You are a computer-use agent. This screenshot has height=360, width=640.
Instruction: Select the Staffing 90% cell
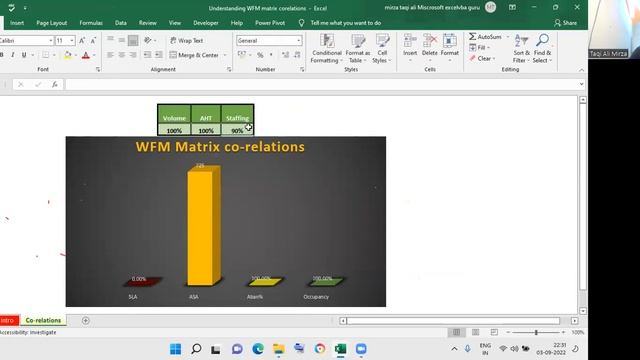point(237,130)
